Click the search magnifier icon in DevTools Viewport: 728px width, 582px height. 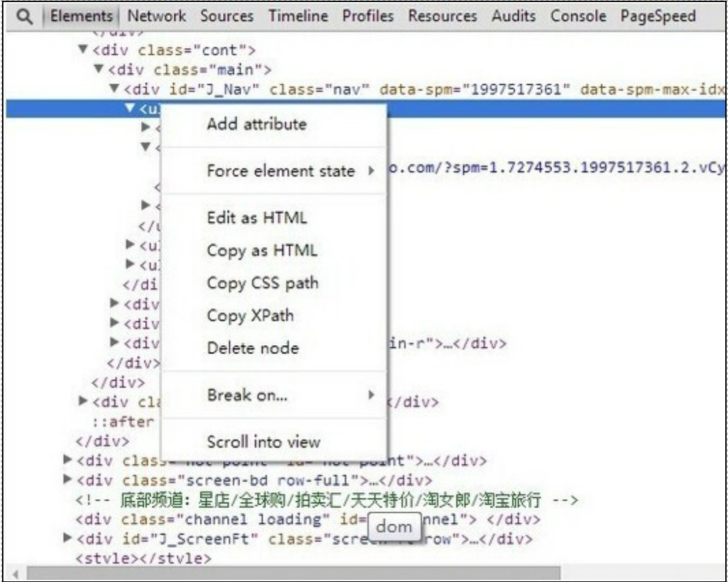coord(25,16)
